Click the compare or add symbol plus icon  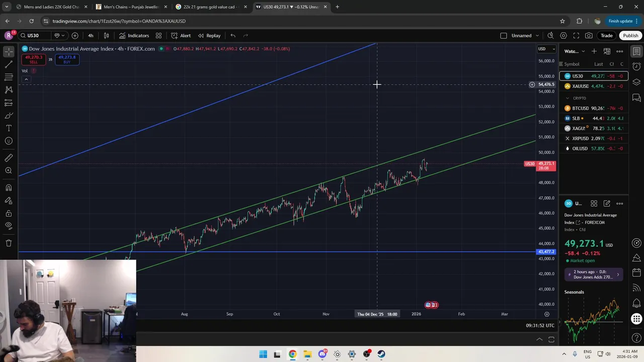[x=75, y=36]
